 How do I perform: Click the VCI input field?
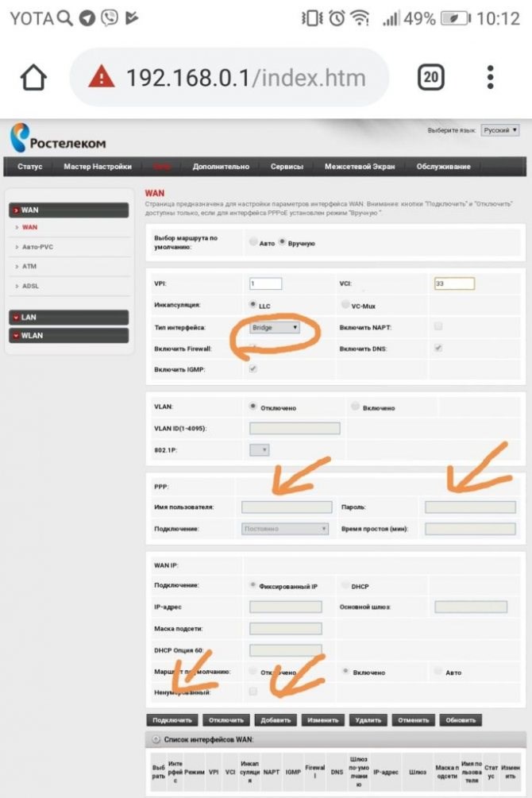point(454,283)
